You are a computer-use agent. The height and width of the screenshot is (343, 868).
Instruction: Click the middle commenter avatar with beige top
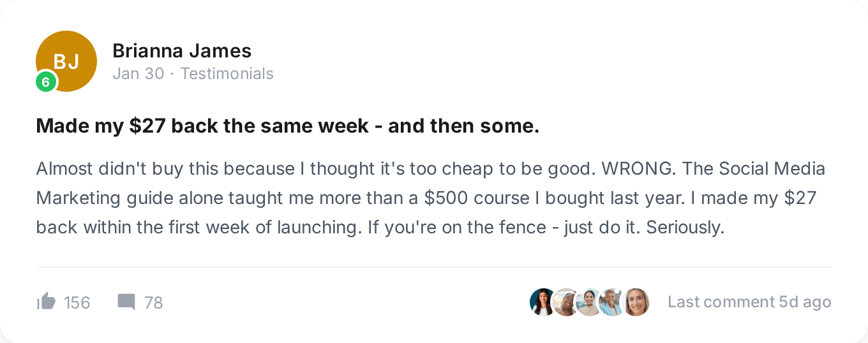(588, 302)
